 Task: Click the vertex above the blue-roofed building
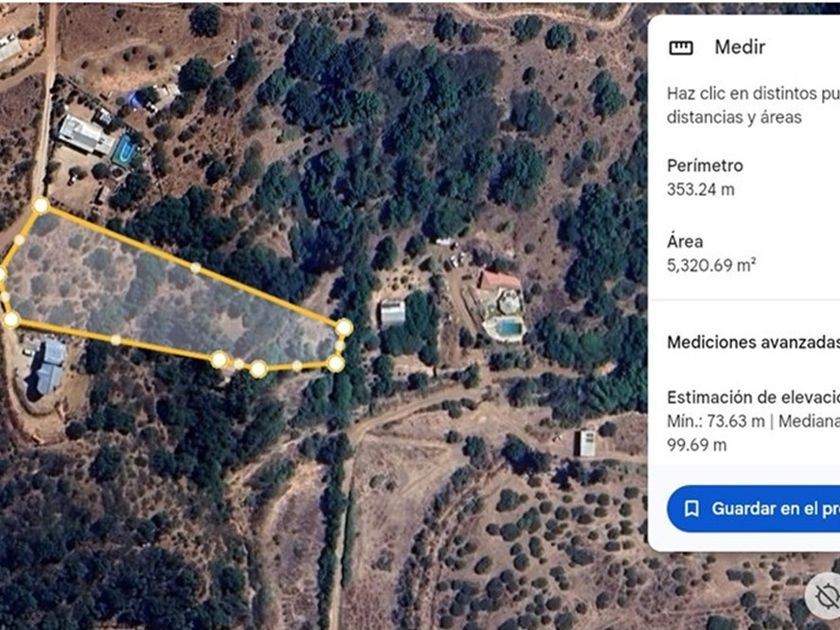pyautogui.click(x=11, y=320)
